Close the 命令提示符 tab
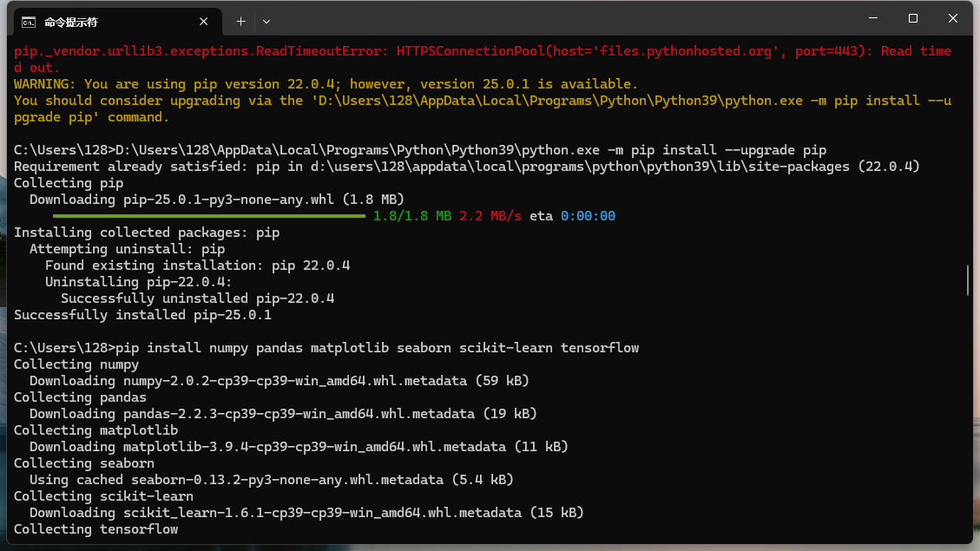The image size is (980, 551). click(x=204, y=22)
